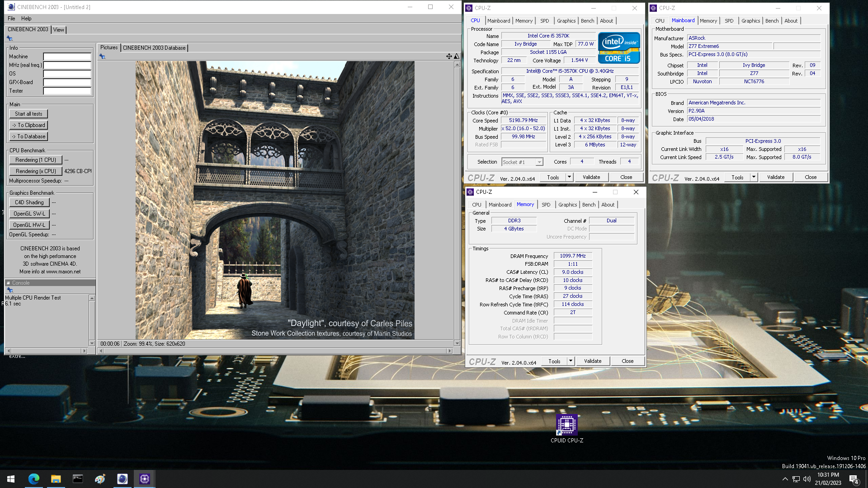Click the Intel Core i5 logo badge
This screenshot has width=868, height=488.
pos(619,47)
